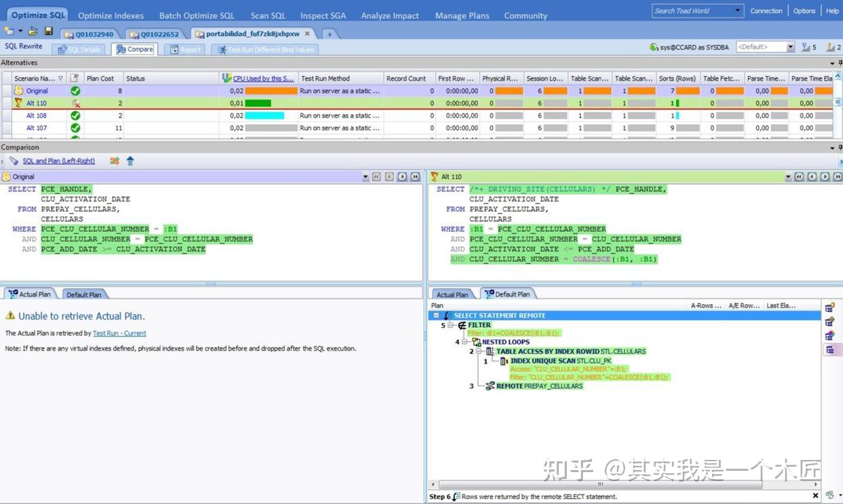Select the Compare toolbar button
The width and height of the screenshot is (843, 504).
[134, 49]
